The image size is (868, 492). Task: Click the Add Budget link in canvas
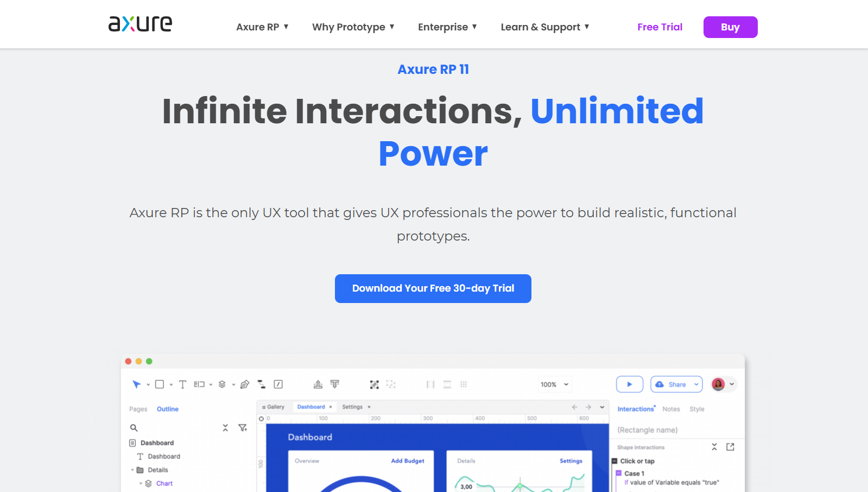(408, 461)
